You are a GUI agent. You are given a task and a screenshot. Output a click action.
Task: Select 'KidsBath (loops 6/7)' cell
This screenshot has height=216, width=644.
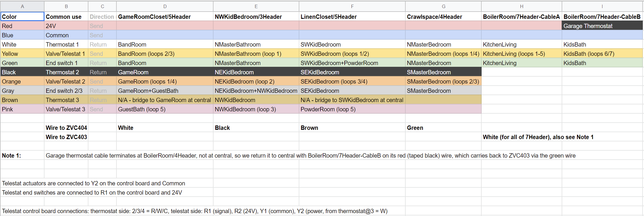click(602, 53)
